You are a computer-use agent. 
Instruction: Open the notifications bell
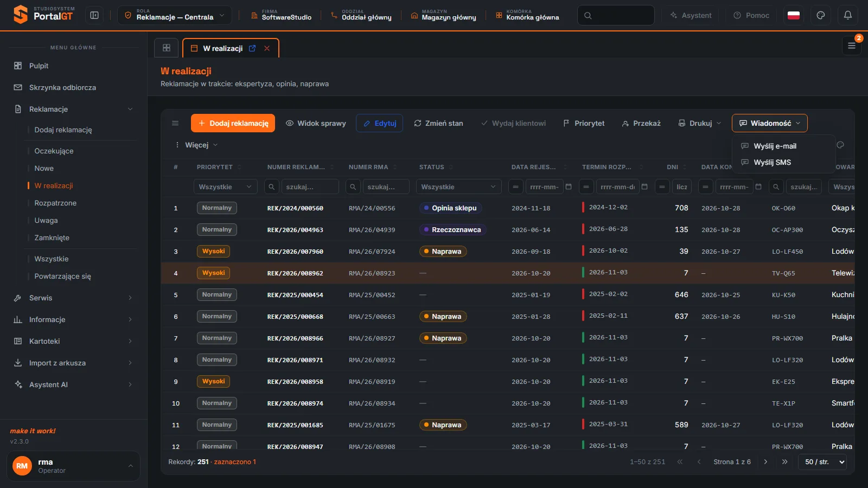pyautogui.click(x=848, y=15)
